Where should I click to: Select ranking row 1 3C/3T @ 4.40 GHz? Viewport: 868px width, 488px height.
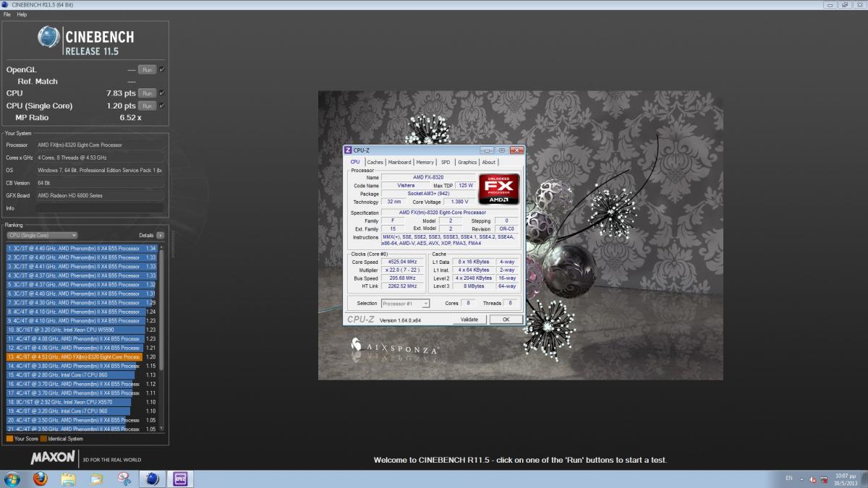tap(82, 248)
